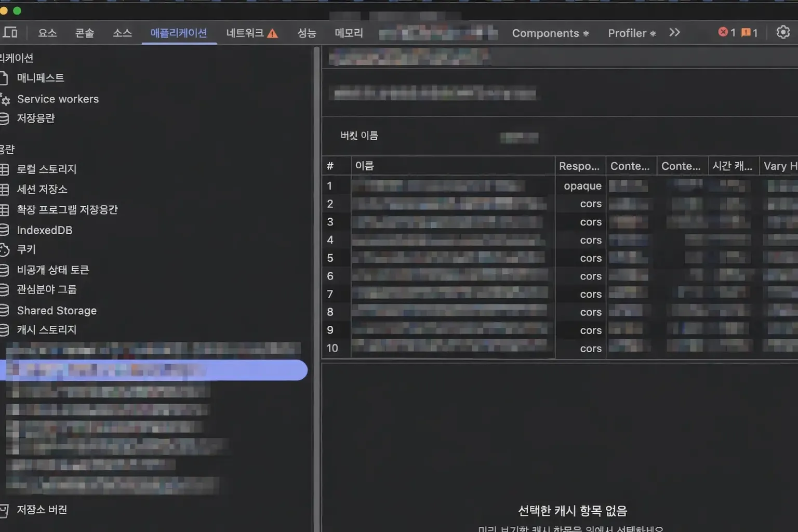Click the 쿠키 cookie icon in sidebar
The width and height of the screenshot is (798, 532).
pos(5,249)
